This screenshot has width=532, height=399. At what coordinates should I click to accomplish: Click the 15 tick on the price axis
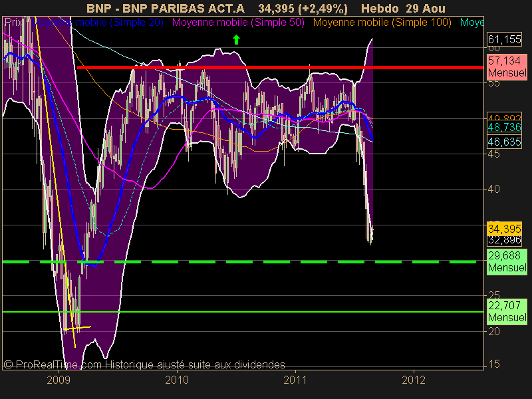click(493, 364)
